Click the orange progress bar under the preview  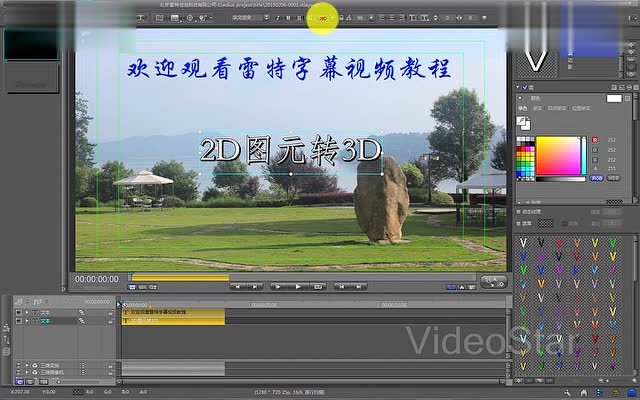180,278
